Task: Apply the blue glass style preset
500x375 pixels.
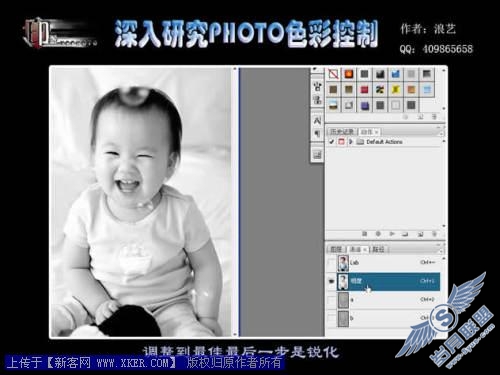Action: pos(396,74)
